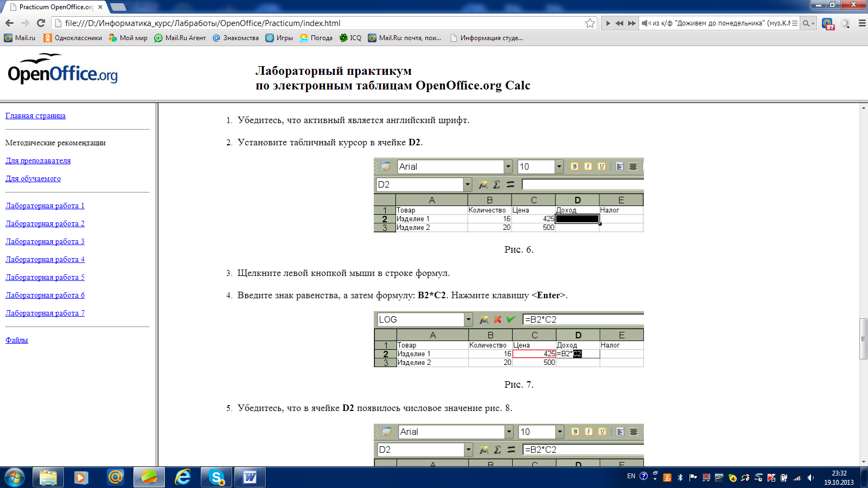Open the Mail.Ru Агент bookmark

tap(180, 38)
